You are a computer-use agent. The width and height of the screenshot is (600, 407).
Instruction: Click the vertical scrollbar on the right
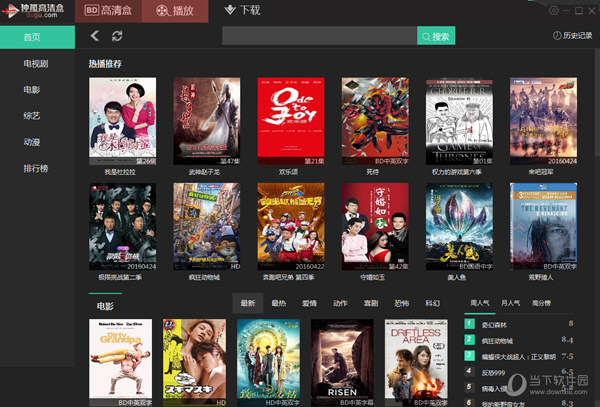pyautogui.click(x=597, y=103)
